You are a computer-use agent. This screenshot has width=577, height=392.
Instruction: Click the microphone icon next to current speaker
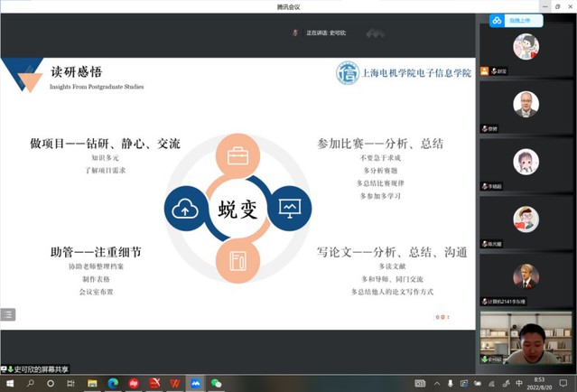pos(295,33)
